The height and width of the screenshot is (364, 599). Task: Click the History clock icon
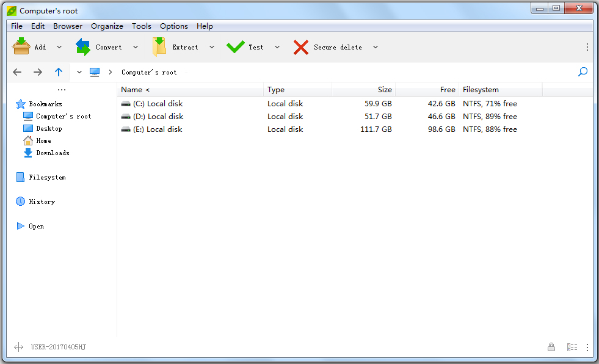(x=20, y=202)
